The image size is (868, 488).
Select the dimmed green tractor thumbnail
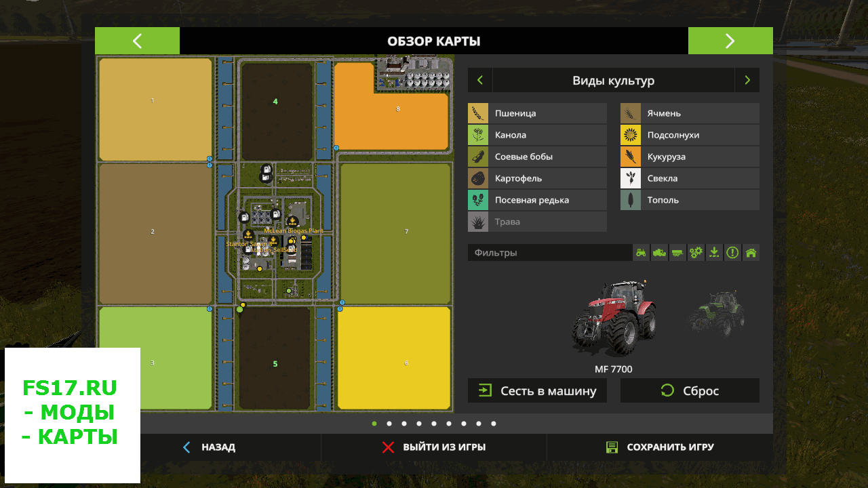[717, 312]
